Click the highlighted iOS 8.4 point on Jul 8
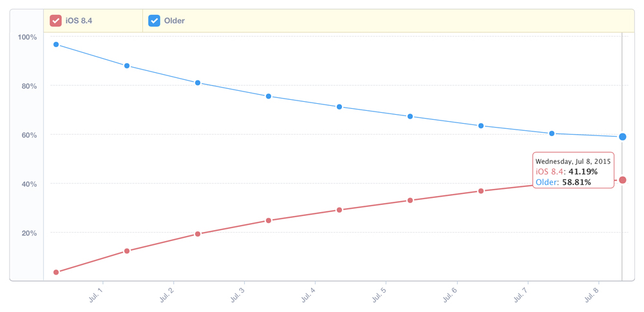This screenshot has width=644, height=312. [x=623, y=180]
